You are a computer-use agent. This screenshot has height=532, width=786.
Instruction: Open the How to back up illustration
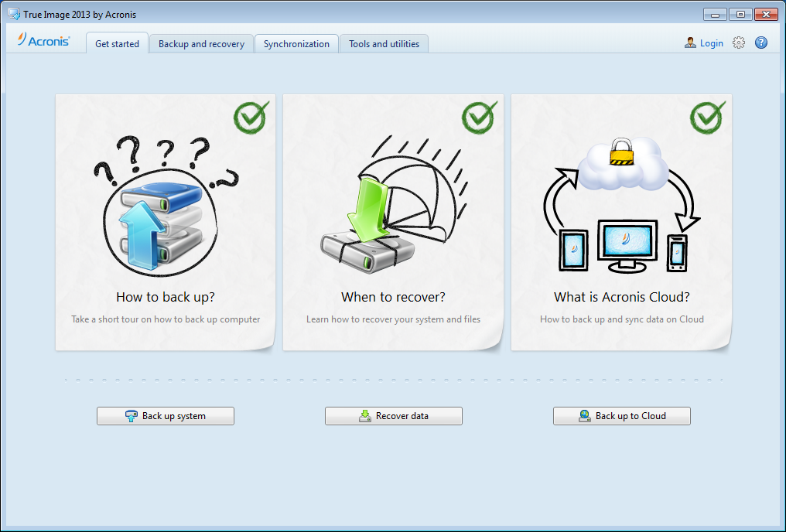[x=165, y=206]
